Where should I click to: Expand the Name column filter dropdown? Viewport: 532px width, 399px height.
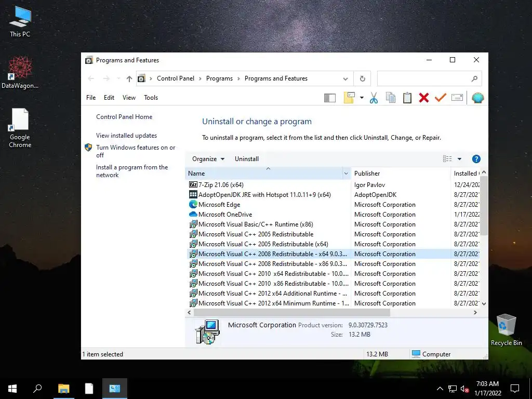pos(346,174)
